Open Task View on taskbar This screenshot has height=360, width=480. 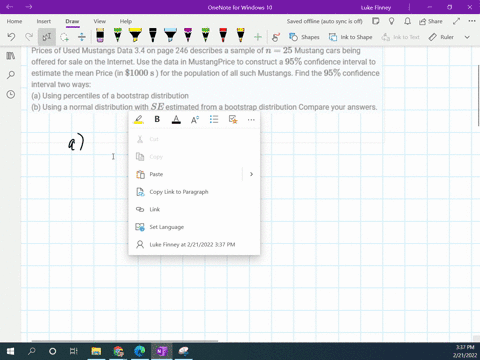click(x=74, y=351)
